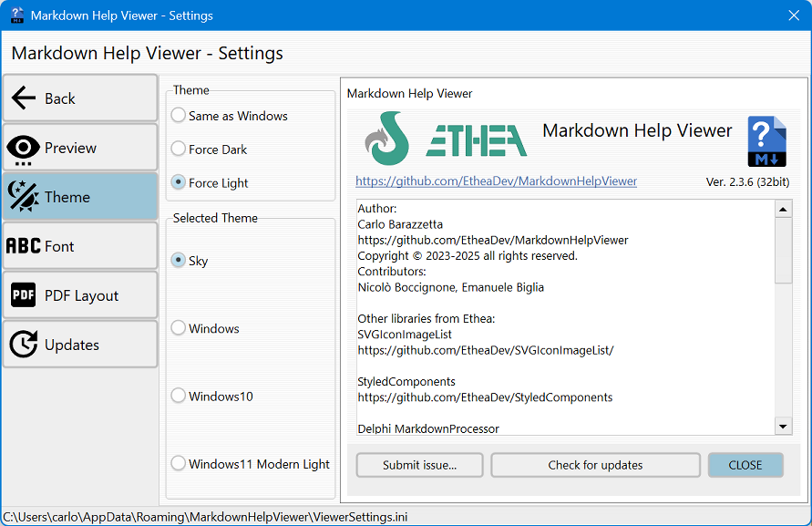Select the Force Light radio button
This screenshot has width=812, height=526.
point(179,183)
